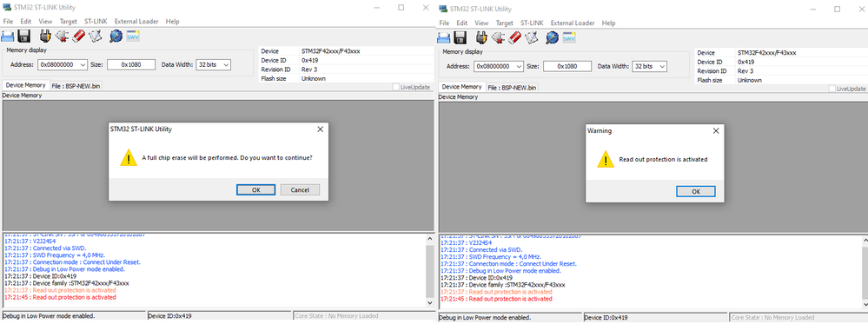The height and width of the screenshot is (324, 868).
Task: Connect to target plug icon, left window
Action: (46, 36)
